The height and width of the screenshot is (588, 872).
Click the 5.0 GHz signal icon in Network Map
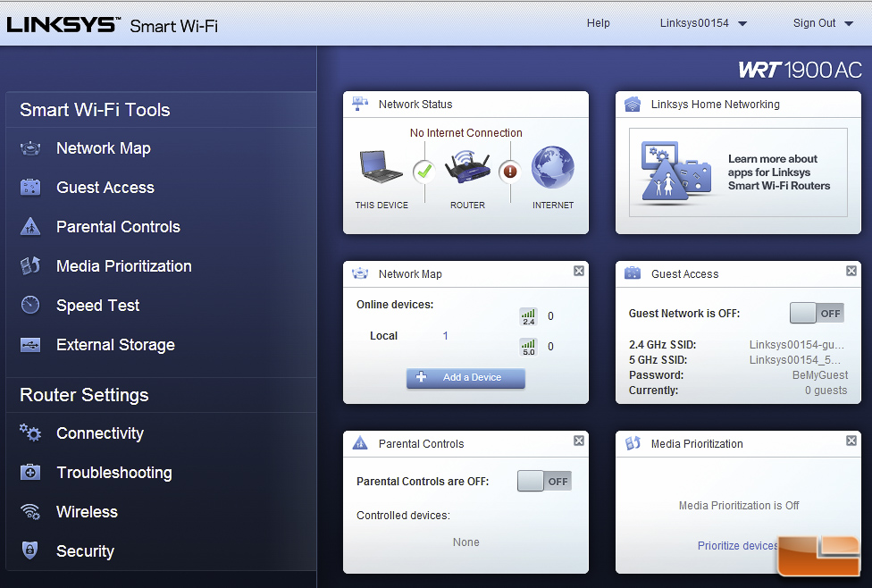point(528,347)
